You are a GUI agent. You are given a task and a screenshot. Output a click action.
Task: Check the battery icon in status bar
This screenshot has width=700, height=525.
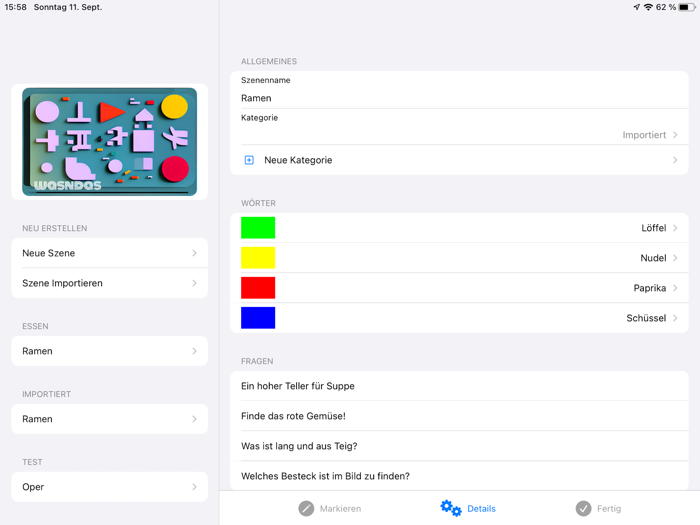(687, 7)
